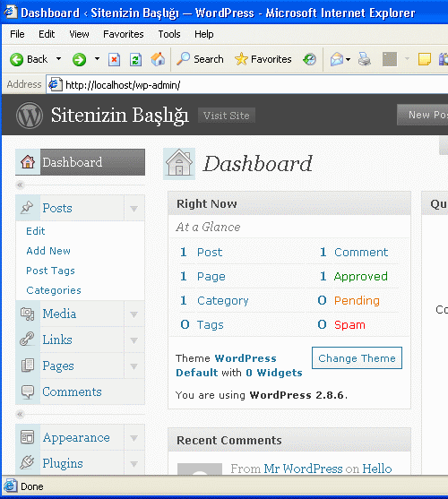The image size is (448, 499).
Task: Expand the Pages submenu arrow
Action: coord(134,366)
